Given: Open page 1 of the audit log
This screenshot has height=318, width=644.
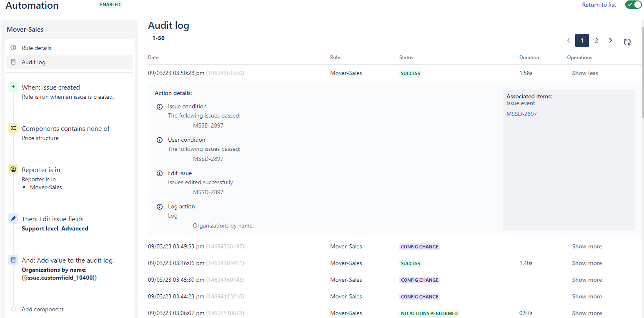Looking at the screenshot, I should [x=582, y=40].
